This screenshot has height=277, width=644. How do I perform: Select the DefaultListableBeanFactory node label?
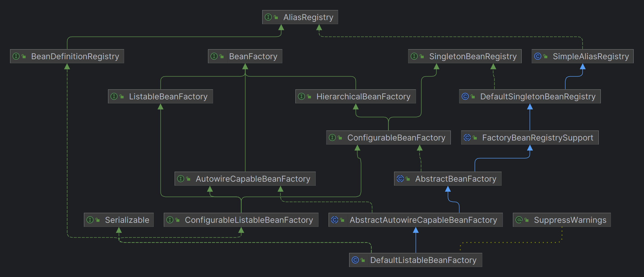[x=423, y=260]
